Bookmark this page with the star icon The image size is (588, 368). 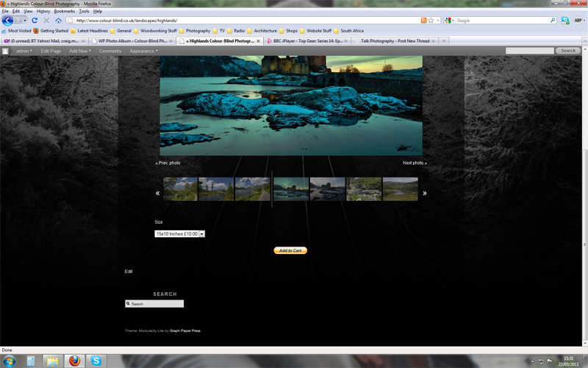coord(431,21)
